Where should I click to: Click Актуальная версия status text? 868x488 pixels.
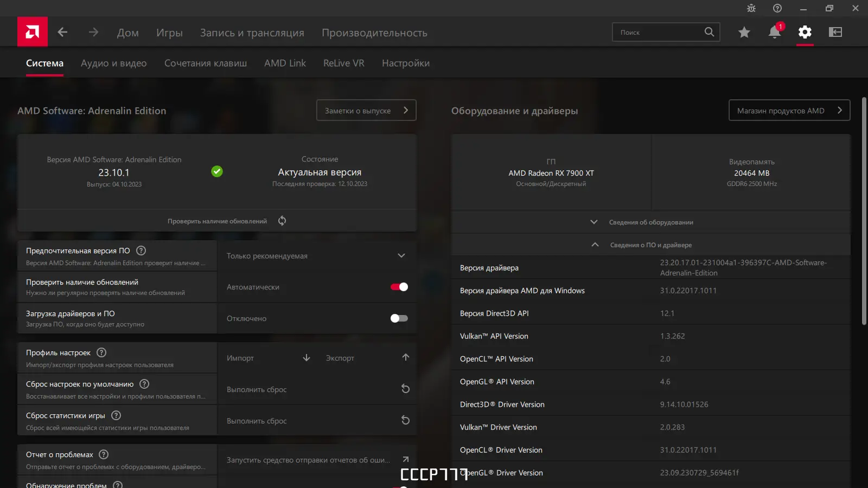(320, 172)
